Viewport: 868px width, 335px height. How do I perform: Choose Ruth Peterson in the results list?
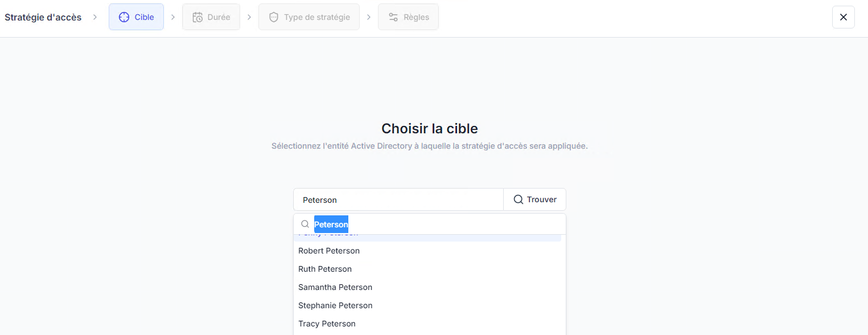[x=325, y=269]
